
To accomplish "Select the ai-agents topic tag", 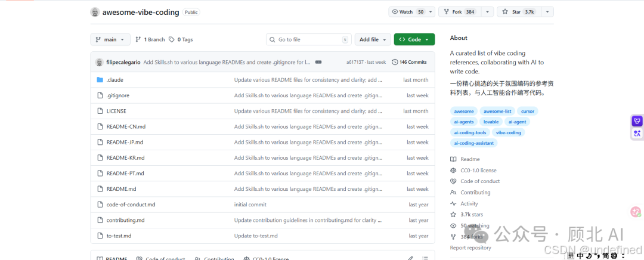I will [464, 122].
